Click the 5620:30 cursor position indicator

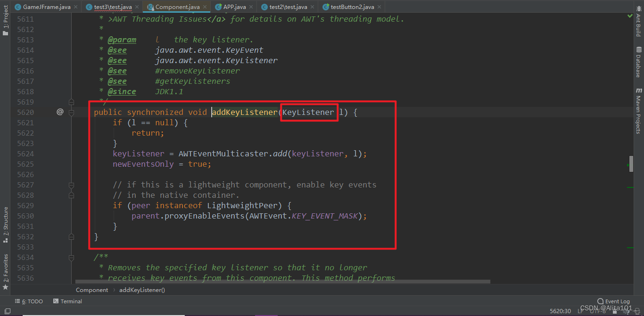[561, 311]
